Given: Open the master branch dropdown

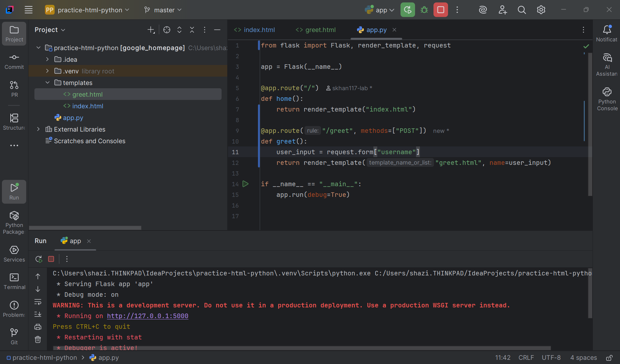Looking at the screenshot, I should click(x=163, y=10).
